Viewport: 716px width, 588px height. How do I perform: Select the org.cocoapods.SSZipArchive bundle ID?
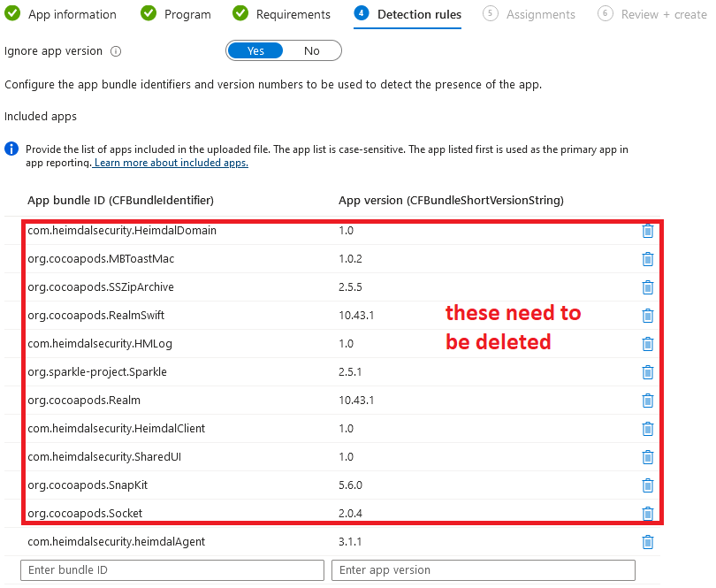coord(101,286)
